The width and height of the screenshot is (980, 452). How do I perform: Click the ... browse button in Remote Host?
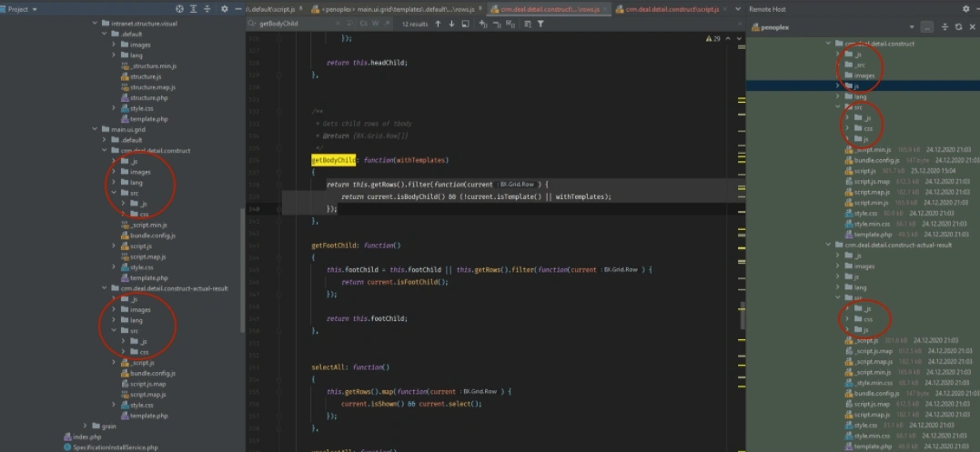(927, 27)
